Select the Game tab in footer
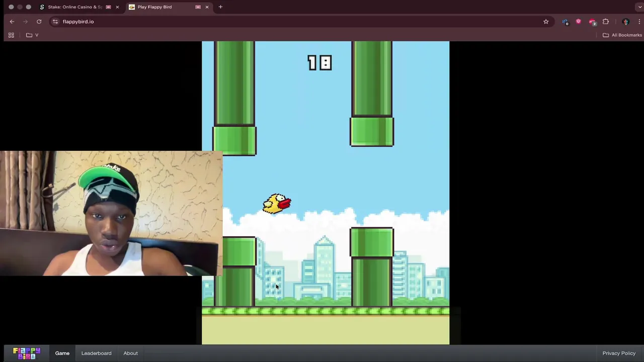644x362 pixels. (62, 353)
